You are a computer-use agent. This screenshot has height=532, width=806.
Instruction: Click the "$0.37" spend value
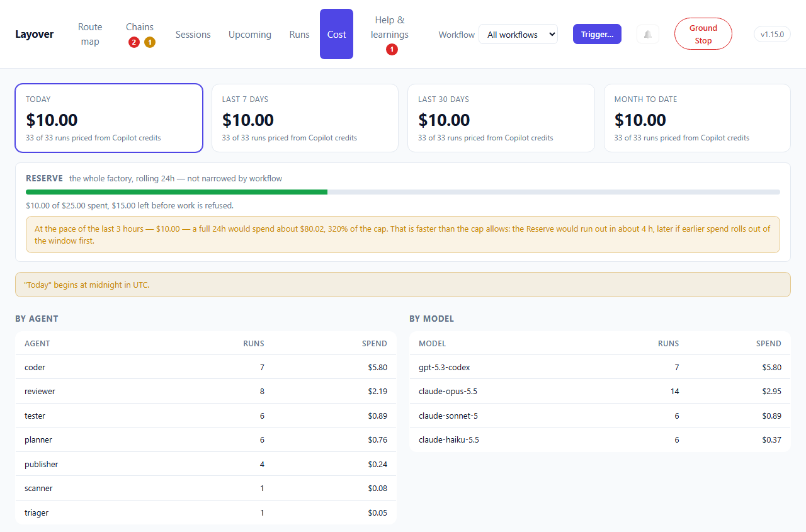(772, 439)
